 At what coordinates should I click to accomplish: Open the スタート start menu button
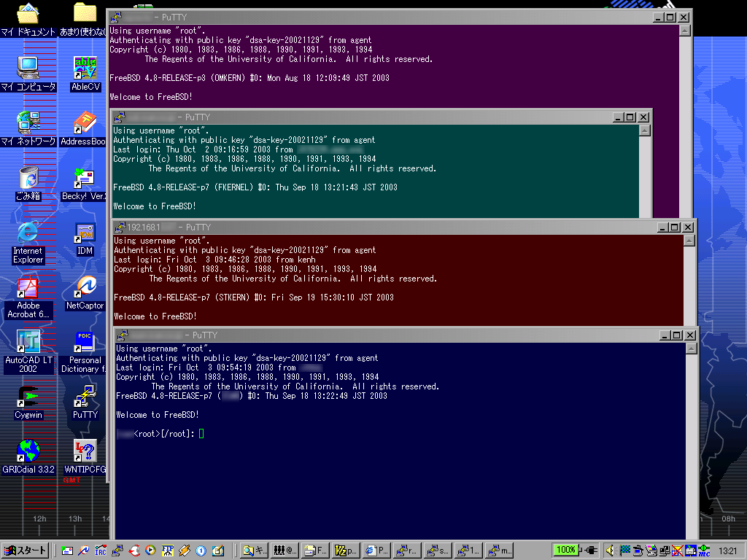tap(25, 551)
